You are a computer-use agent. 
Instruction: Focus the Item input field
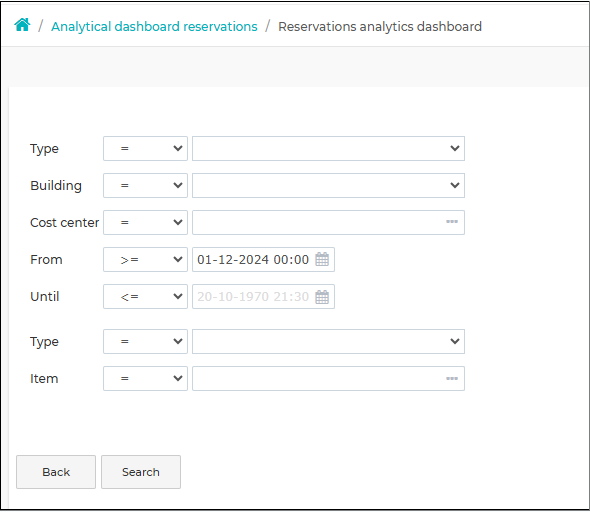328,378
